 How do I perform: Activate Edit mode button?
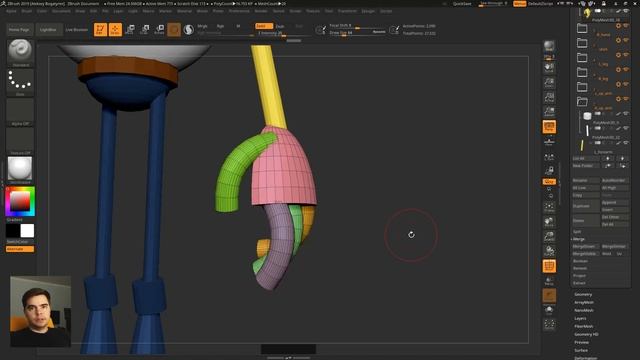[x=100, y=29]
